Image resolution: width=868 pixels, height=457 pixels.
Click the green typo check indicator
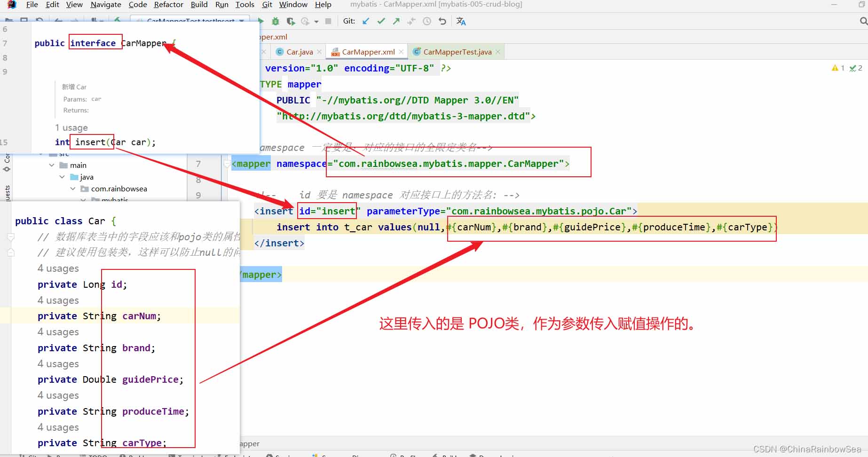856,68
